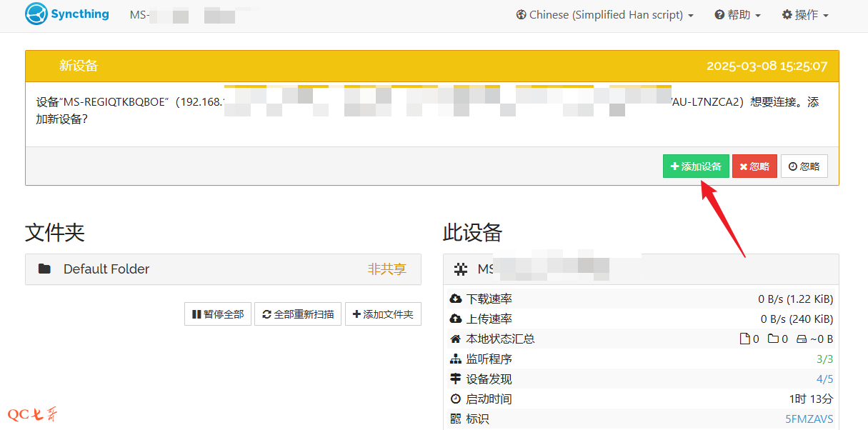Click the red 忽略 button

754,166
